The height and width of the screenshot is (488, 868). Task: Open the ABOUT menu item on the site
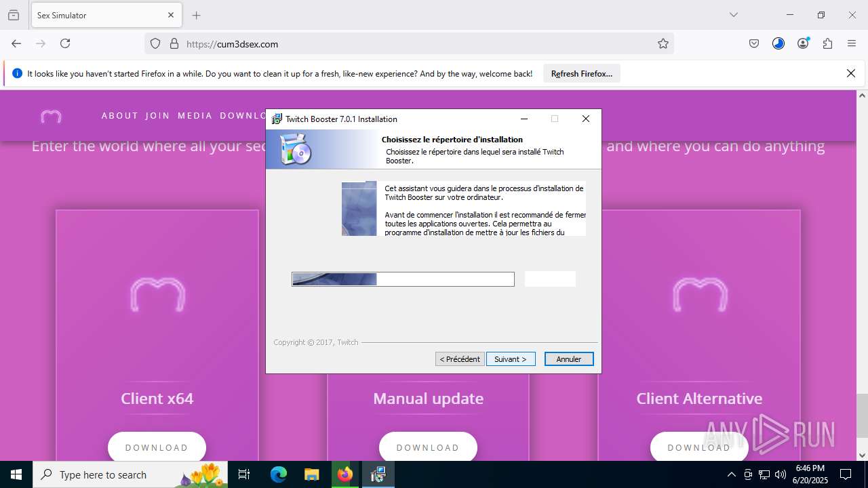[x=120, y=116]
